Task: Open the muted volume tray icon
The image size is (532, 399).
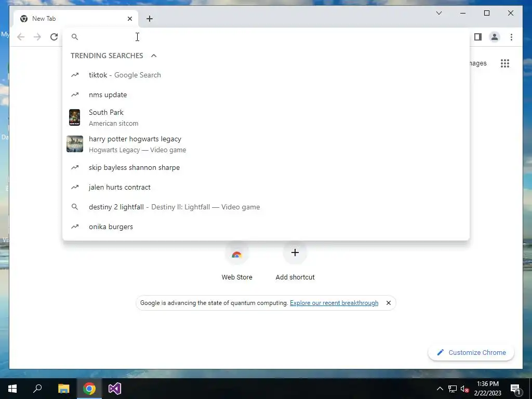Action: tap(465, 389)
